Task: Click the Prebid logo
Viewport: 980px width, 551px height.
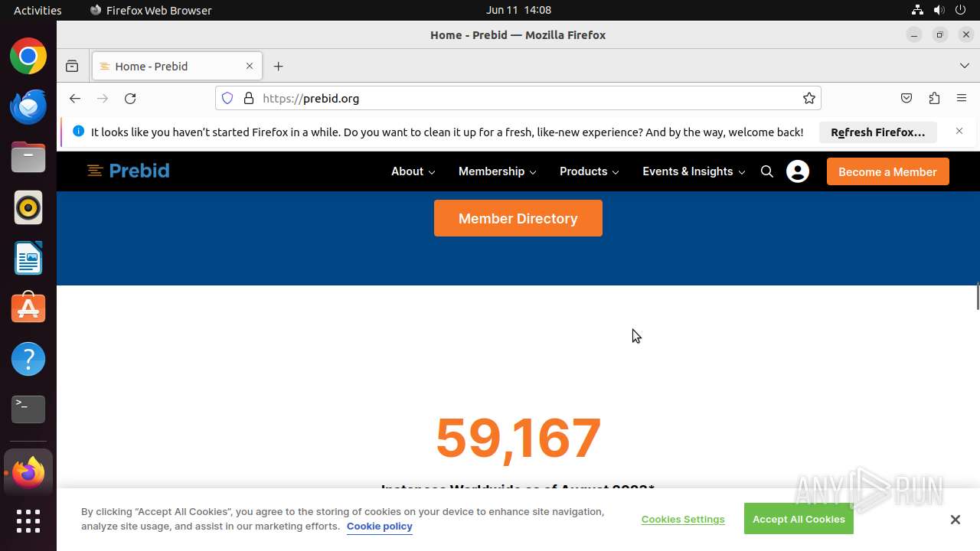Action: [x=128, y=171]
